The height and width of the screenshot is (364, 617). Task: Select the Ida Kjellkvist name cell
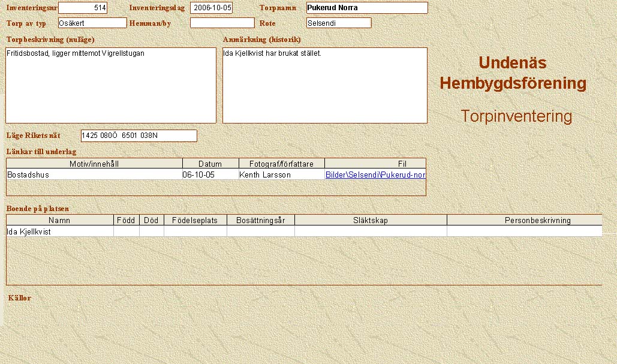(x=59, y=231)
